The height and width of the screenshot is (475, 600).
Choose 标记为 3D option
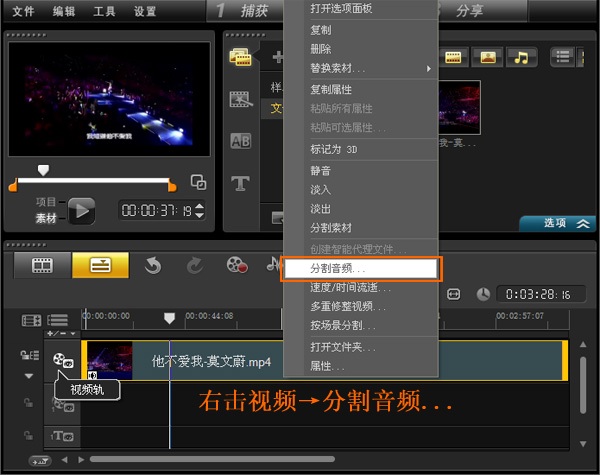point(360,149)
